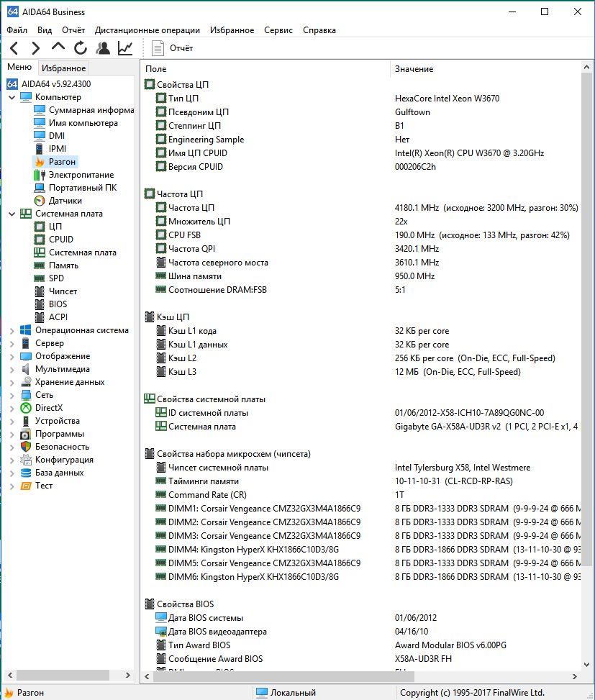Click the Память memory module icon
Viewport: 595px width, 700px height.
pos(40,265)
